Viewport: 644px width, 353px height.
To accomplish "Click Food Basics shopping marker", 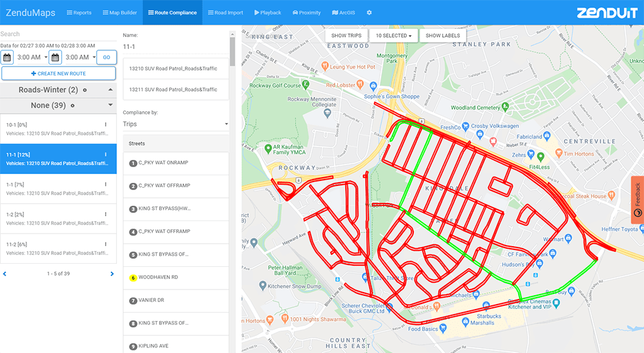I will (x=443, y=328).
